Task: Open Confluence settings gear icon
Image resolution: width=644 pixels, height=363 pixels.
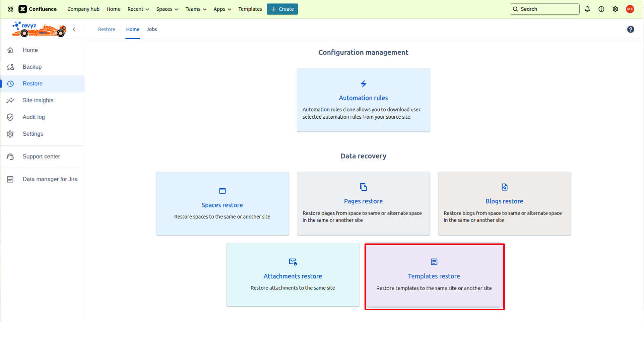Action: click(x=615, y=9)
